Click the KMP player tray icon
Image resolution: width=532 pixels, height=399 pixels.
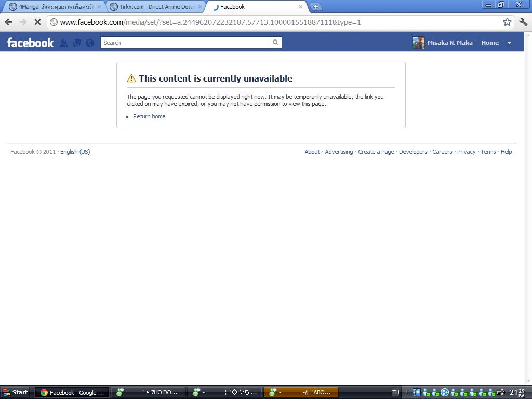click(416, 393)
